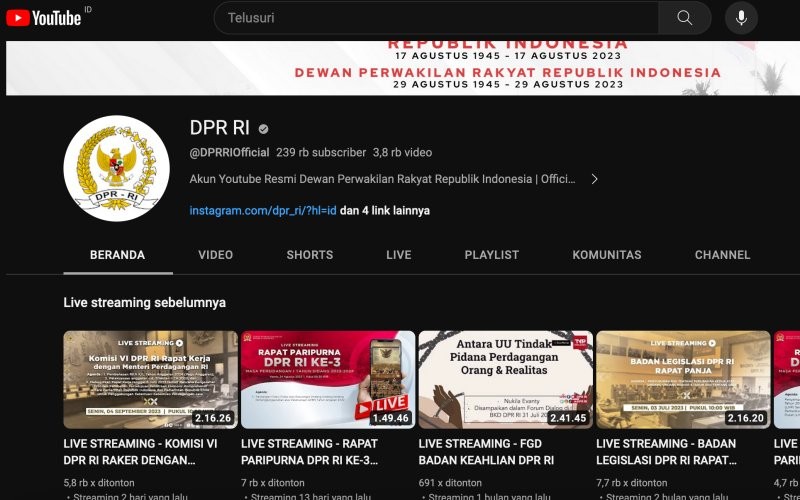The height and width of the screenshot is (500, 800).
Task: Open title 'LIVE STREAMING - RAPAT PARIPURNA DPR RI KE-3'
Action: coord(310,452)
